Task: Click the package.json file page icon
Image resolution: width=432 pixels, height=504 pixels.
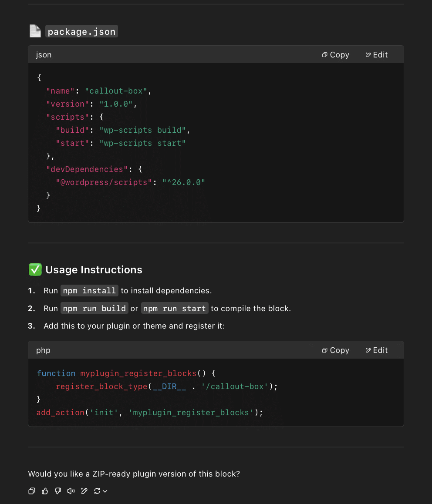Action: tap(35, 31)
